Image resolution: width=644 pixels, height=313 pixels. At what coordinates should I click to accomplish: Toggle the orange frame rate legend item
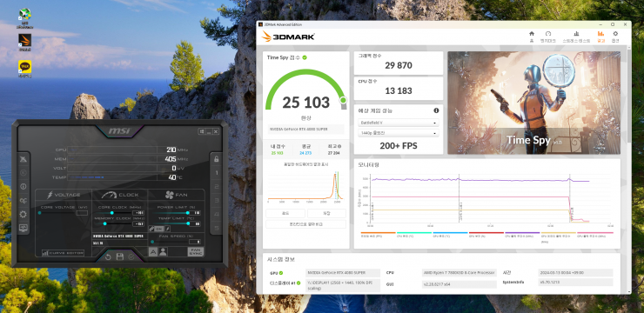(x=378, y=235)
